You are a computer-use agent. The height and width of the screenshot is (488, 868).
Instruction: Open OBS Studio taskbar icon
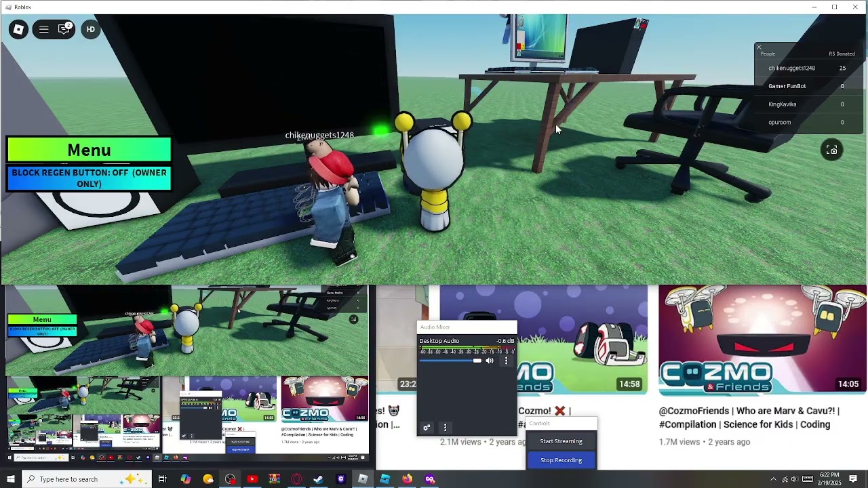pos(230,479)
